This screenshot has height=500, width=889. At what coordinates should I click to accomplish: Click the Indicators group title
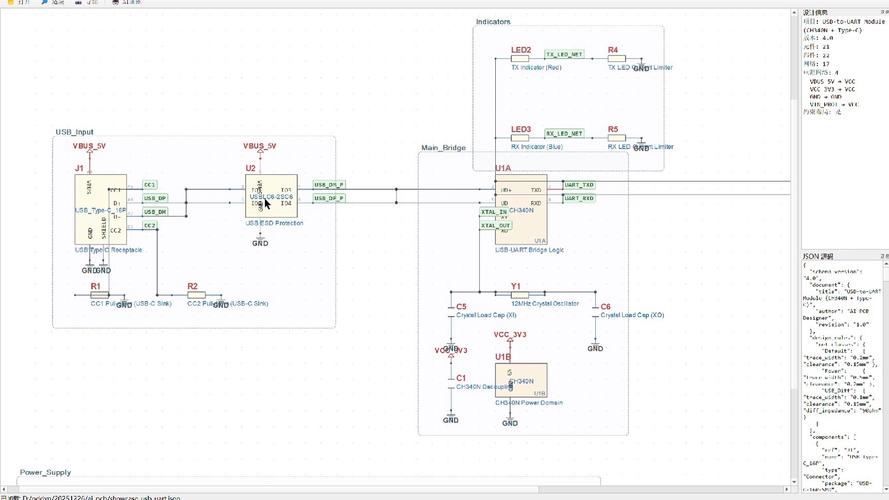pos(493,22)
